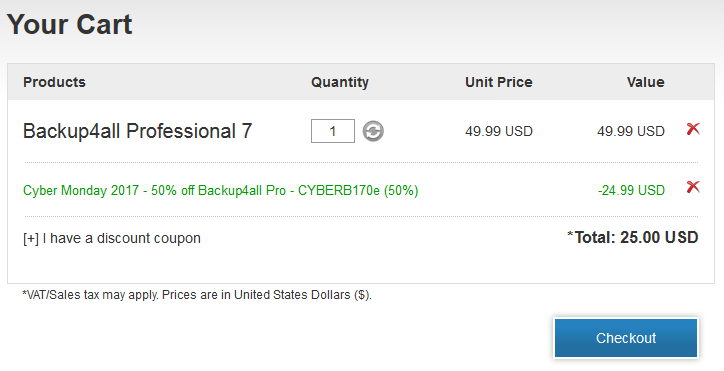Expand the [+] toggle for discount coupon
The image size is (724, 371).
click(x=31, y=238)
